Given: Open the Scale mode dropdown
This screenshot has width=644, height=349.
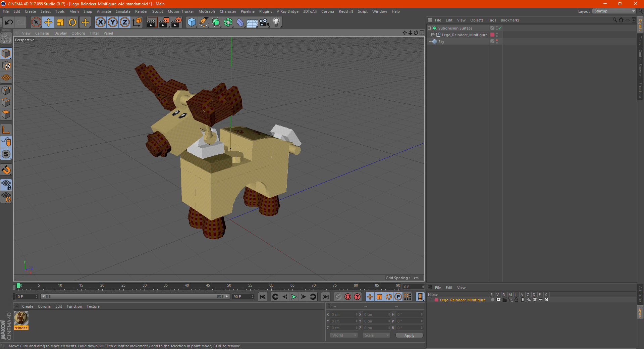Looking at the screenshot, I should tap(376, 335).
